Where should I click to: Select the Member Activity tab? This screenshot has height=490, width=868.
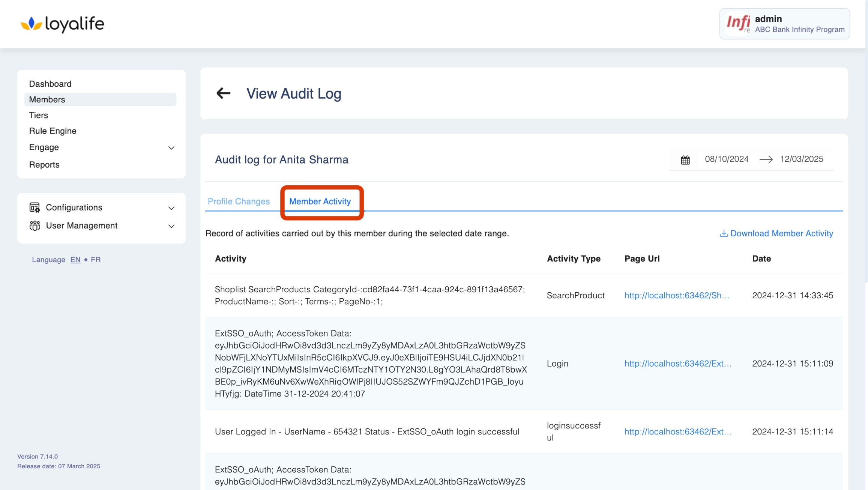320,201
